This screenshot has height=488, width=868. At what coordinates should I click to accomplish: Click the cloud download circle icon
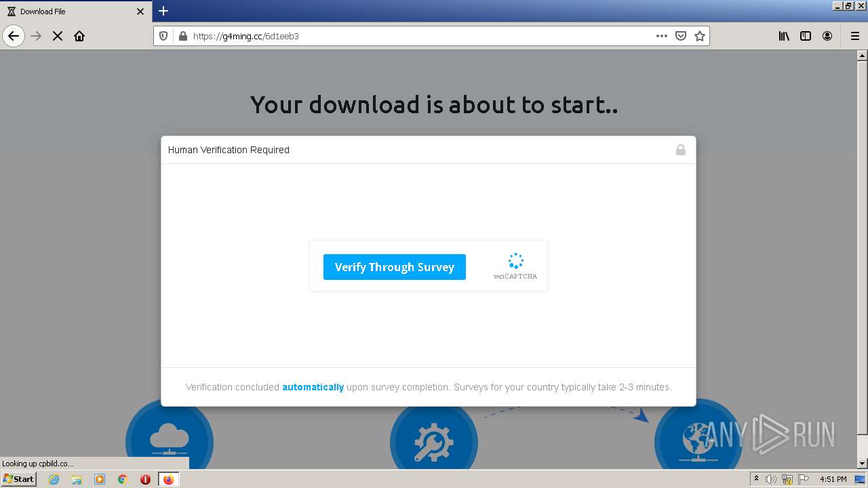click(170, 436)
